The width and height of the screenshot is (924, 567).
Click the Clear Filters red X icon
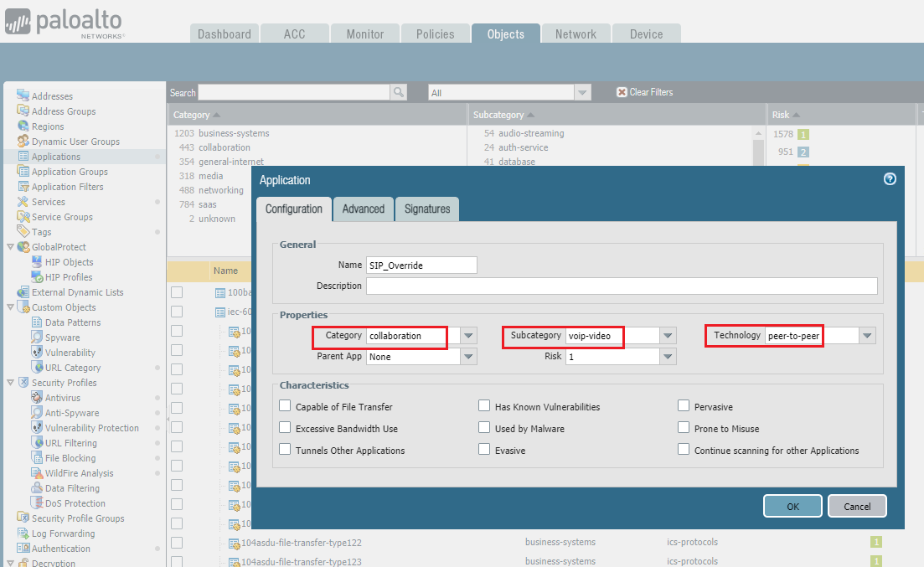[622, 92]
